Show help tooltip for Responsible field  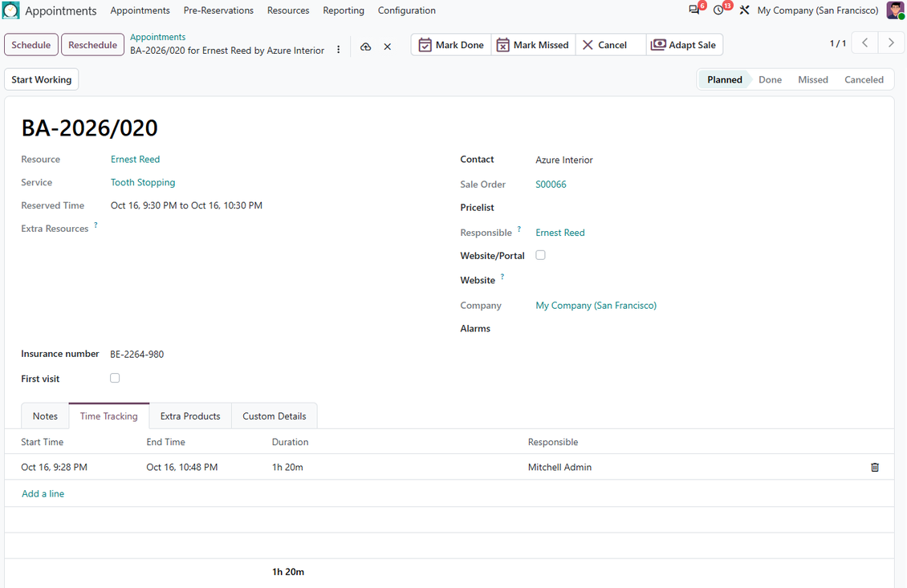tap(519, 229)
